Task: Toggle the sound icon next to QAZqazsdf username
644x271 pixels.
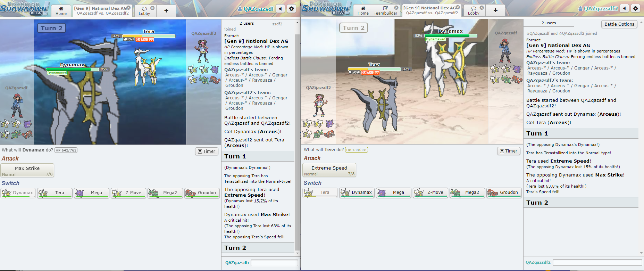Action: (x=281, y=9)
